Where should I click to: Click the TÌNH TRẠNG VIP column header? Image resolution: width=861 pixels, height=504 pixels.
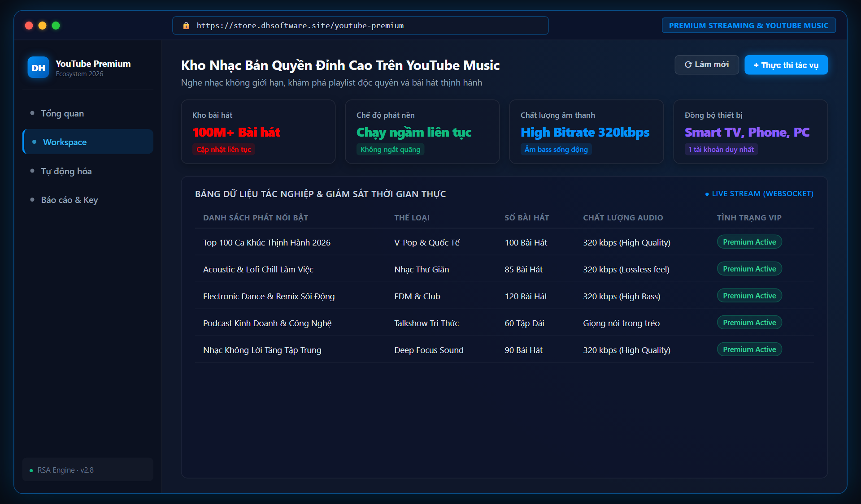tap(749, 218)
